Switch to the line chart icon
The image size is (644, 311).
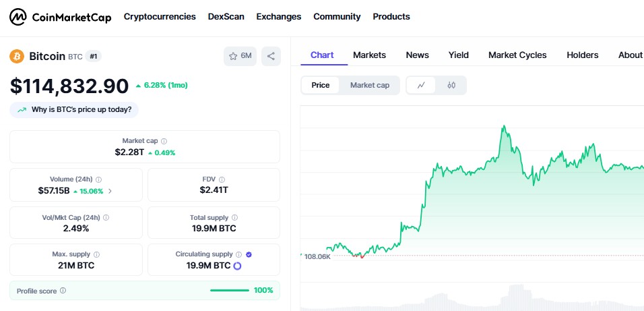pos(421,85)
